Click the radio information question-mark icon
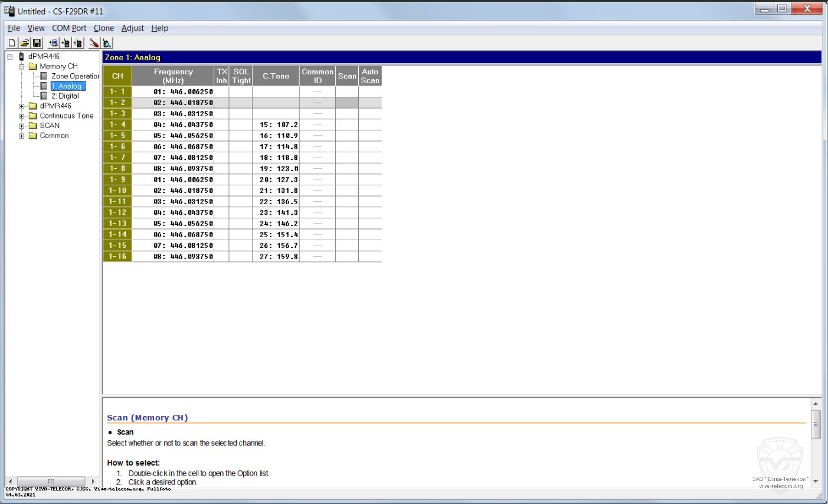This screenshot has width=828, height=504. tap(78, 43)
